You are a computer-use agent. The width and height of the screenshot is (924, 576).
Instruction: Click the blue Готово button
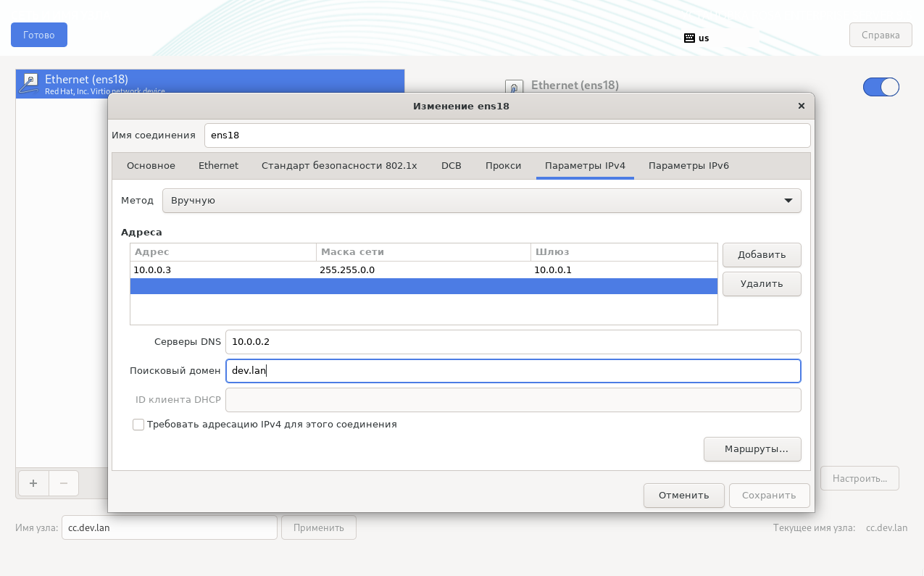coord(39,35)
